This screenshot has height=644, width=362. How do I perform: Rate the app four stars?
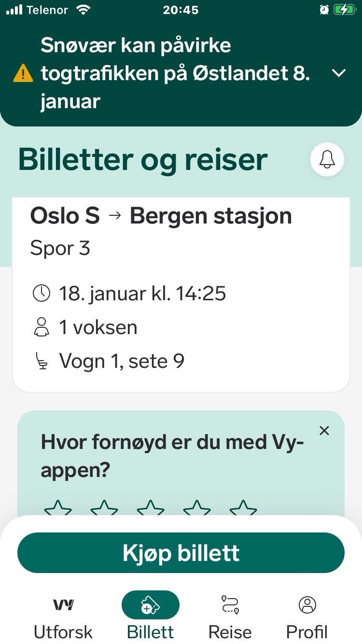(x=197, y=508)
